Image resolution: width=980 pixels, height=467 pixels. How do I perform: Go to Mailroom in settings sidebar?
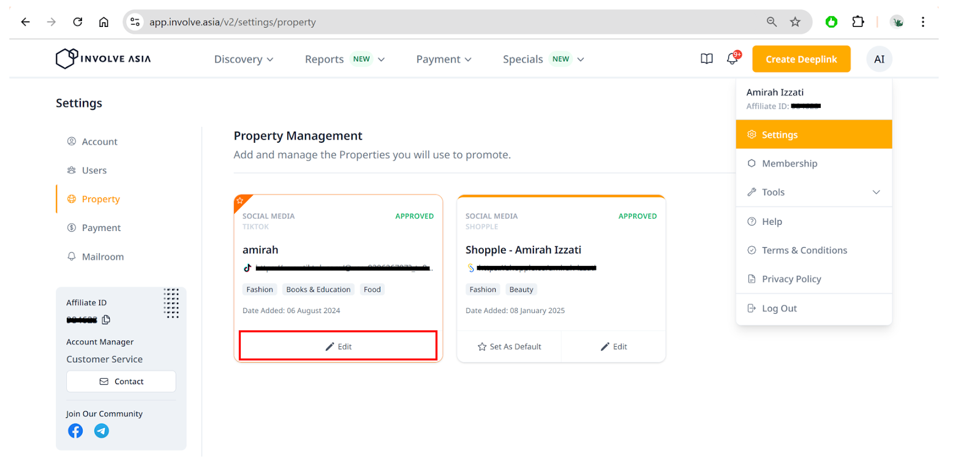coord(102,257)
